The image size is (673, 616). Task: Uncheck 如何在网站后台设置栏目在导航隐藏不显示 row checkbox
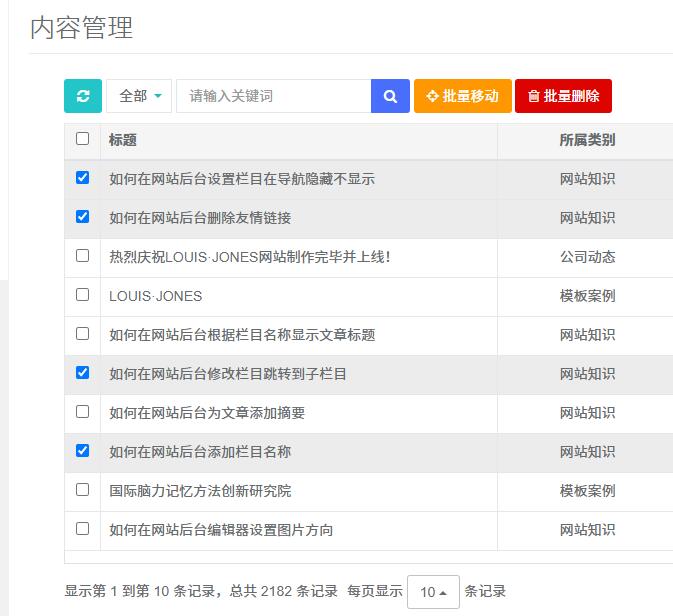pyautogui.click(x=82, y=178)
